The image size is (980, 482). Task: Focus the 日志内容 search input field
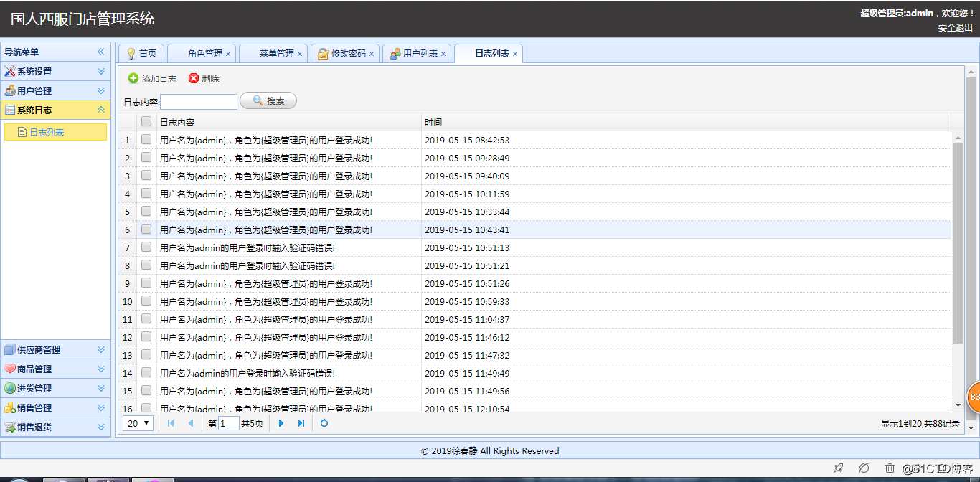(199, 102)
